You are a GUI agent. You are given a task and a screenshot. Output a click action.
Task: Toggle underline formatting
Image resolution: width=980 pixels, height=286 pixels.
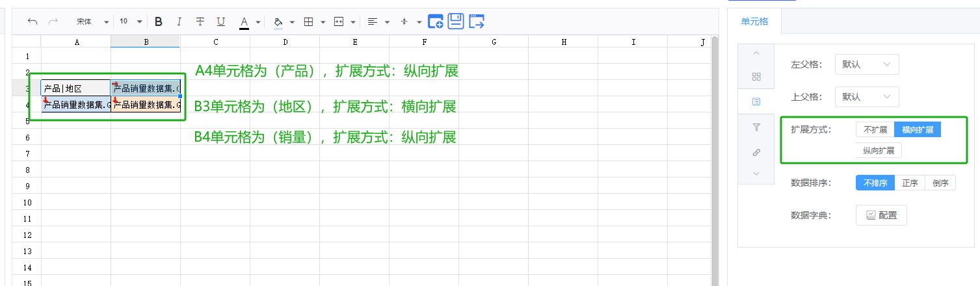(x=221, y=21)
